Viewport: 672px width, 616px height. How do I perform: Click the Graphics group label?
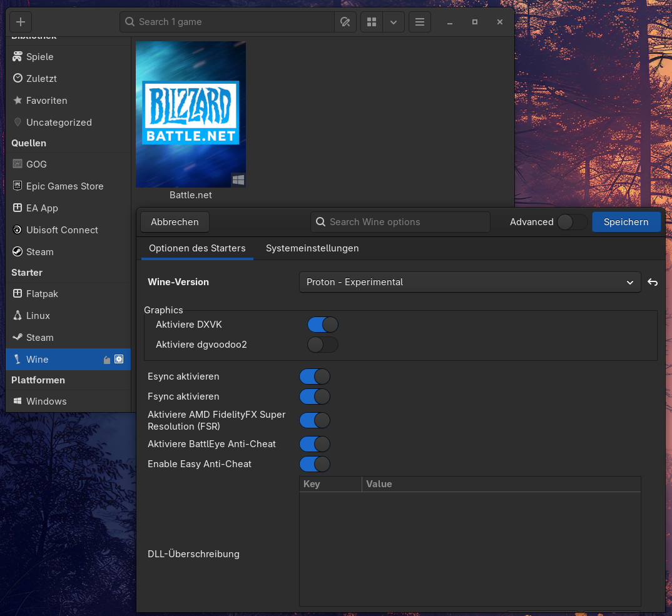pos(163,310)
